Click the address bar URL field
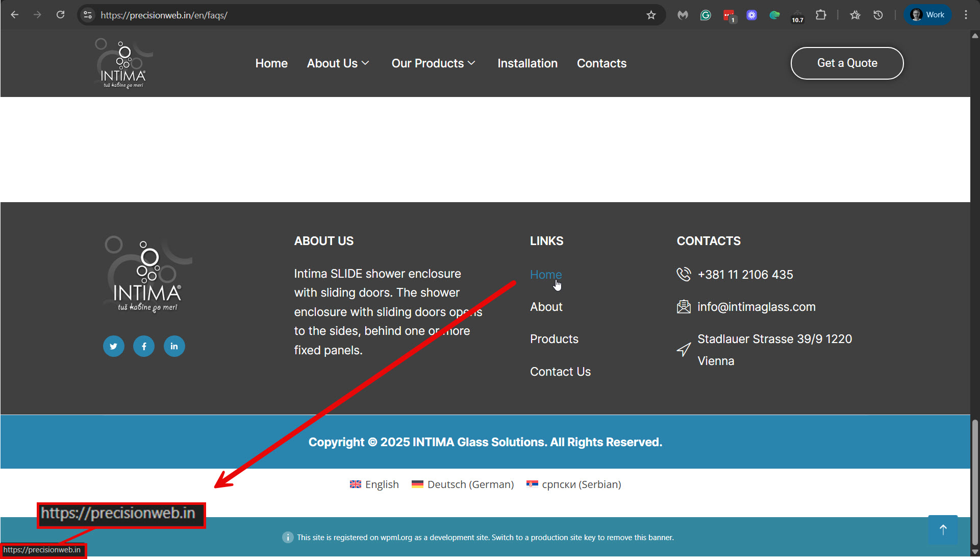Screen dimensions: 980x559 (x=357, y=15)
